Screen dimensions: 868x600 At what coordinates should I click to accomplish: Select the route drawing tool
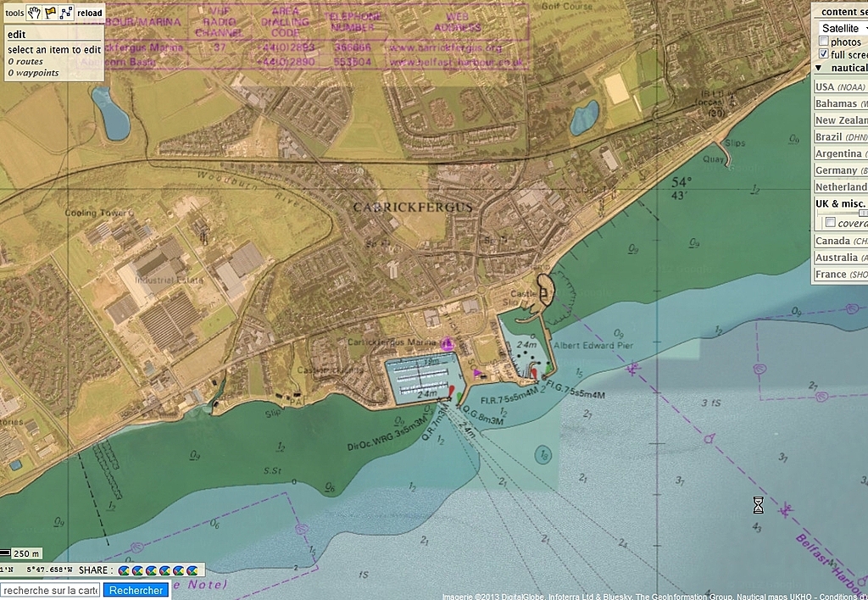point(66,13)
